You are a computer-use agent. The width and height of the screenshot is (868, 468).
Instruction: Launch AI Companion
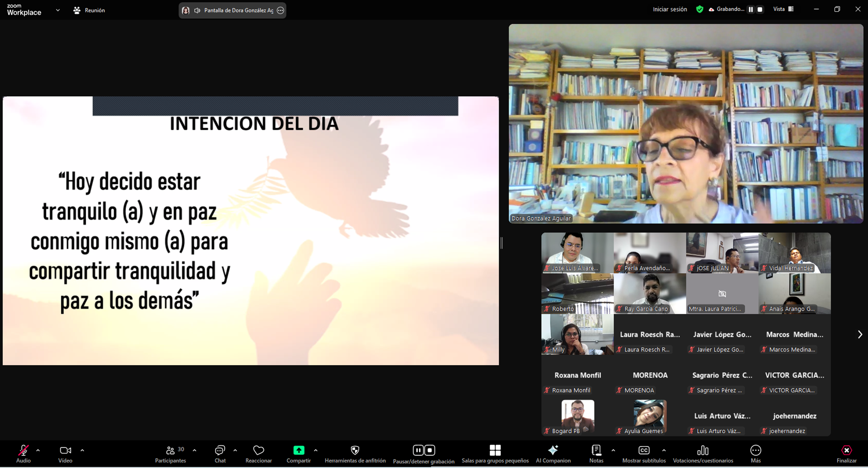click(x=553, y=453)
